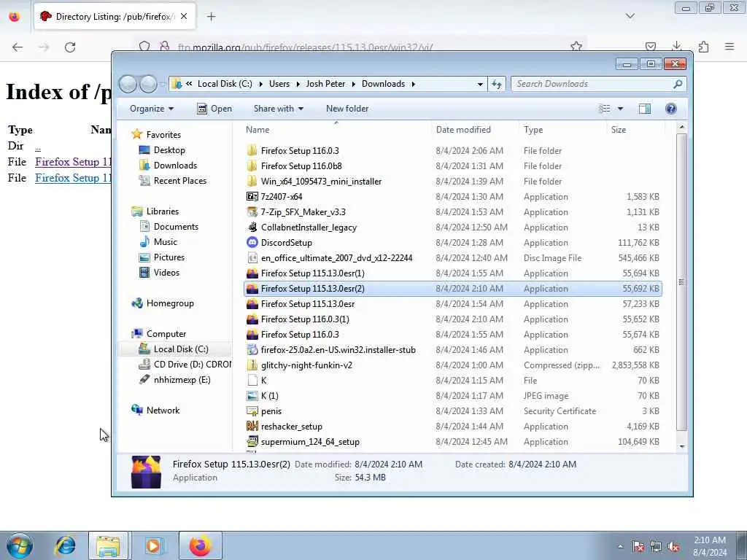The image size is (747, 560).
Task: Open the view options dropdown arrow
Action: pyautogui.click(x=620, y=109)
